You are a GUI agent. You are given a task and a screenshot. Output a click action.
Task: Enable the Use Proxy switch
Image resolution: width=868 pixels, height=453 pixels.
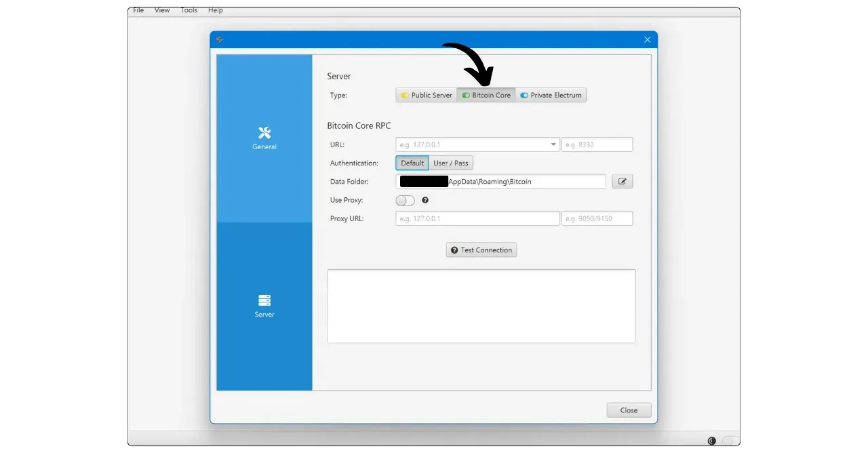(x=405, y=201)
